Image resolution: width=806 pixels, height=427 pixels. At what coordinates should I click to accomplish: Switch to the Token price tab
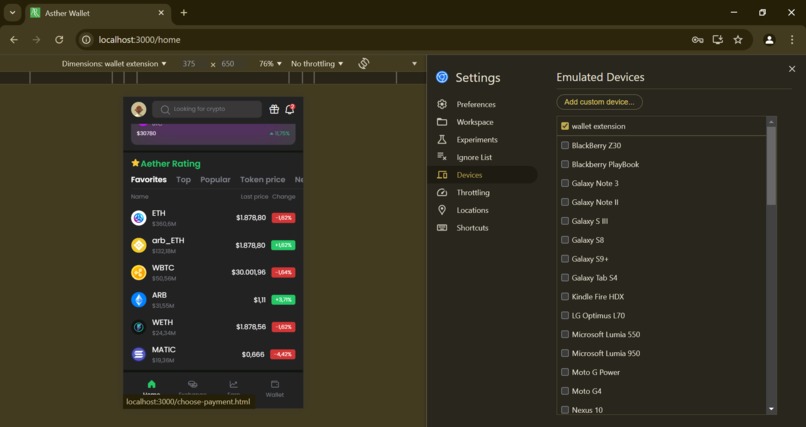tap(262, 179)
